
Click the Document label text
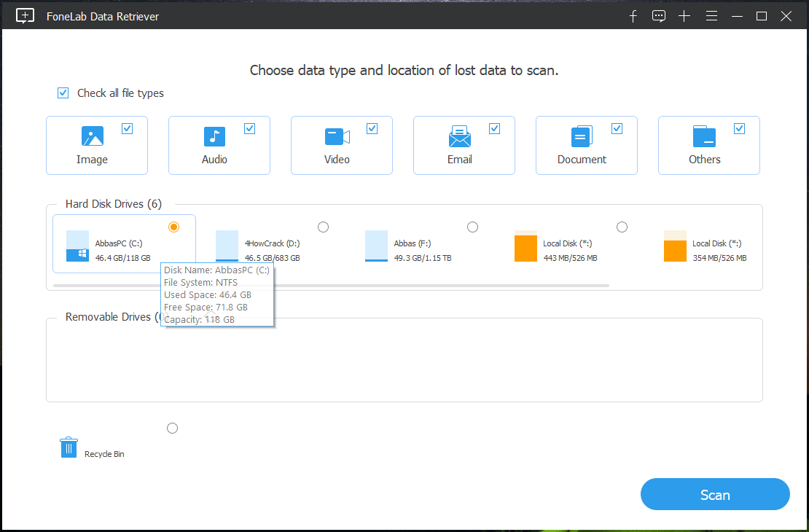point(582,160)
